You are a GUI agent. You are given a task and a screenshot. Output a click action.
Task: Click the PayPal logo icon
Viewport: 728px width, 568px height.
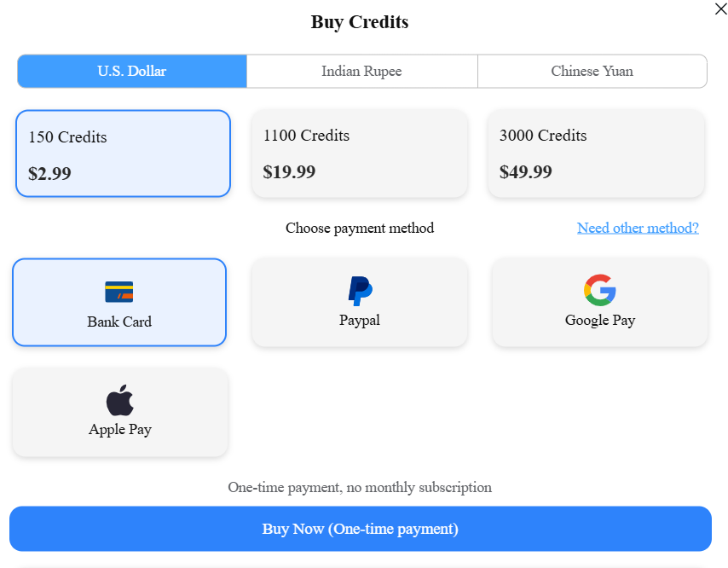[x=360, y=291]
